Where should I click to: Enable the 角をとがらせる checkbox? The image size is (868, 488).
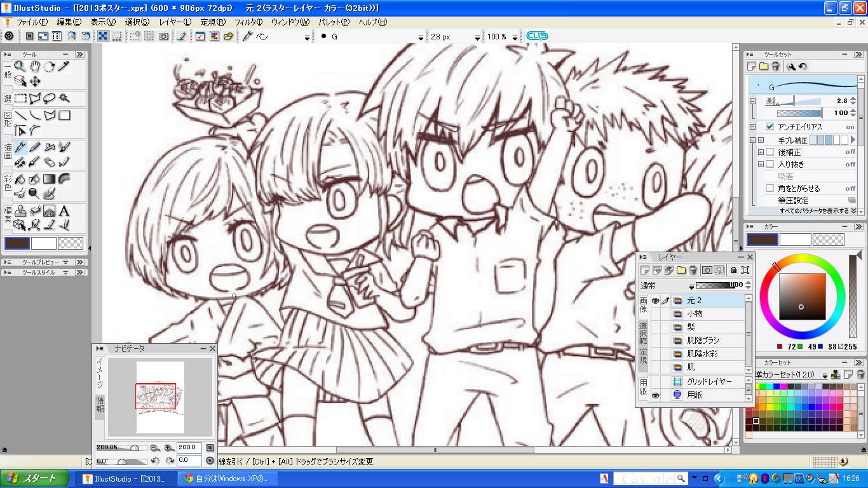tap(770, 189)
